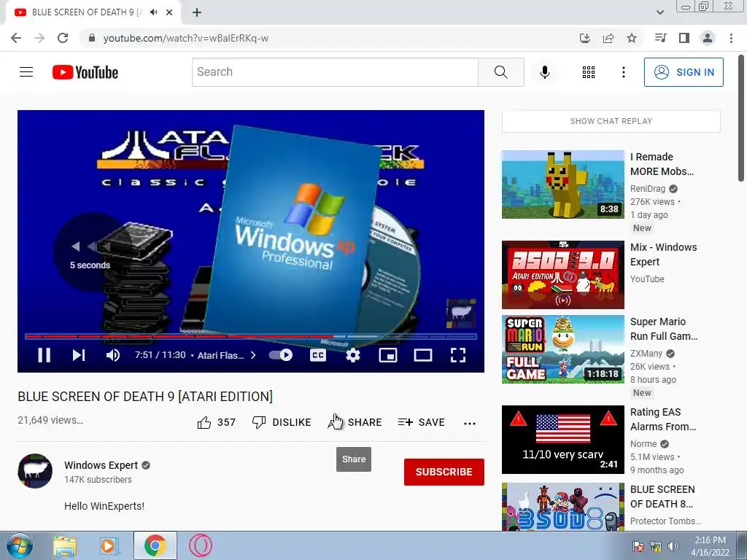
Task: Share the video
Action: 355,422
